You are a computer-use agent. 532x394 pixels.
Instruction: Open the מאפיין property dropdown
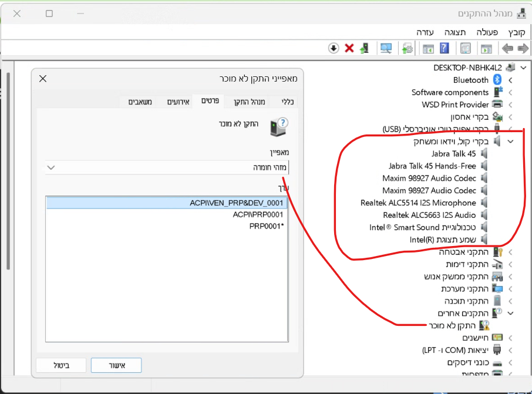tap(51, 167)
